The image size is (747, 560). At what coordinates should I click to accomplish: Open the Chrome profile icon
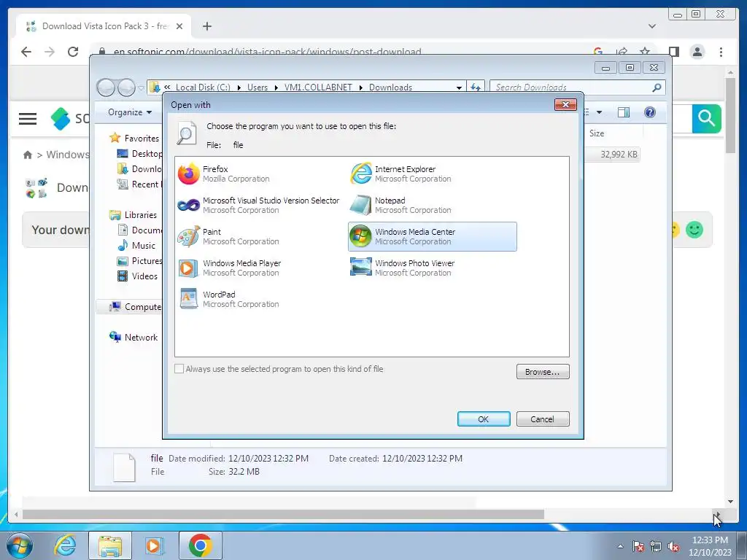point(697,52)
